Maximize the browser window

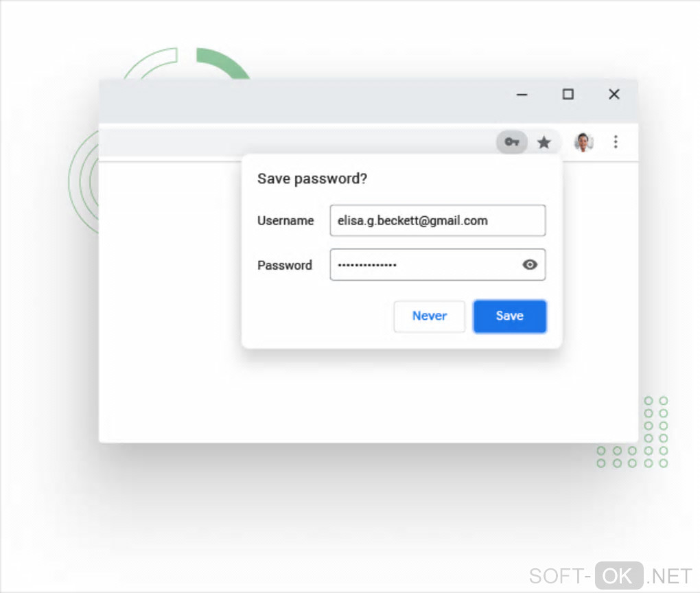568,94
